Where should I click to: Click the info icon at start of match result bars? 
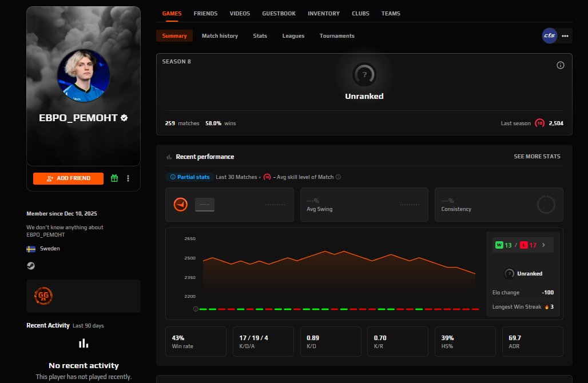tap(196, 309)
